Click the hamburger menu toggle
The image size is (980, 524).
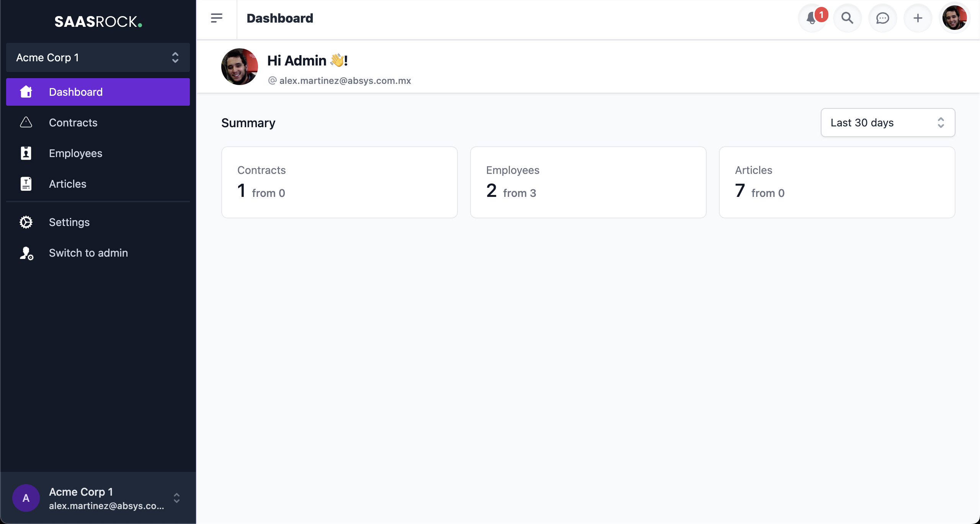[217, 18]
